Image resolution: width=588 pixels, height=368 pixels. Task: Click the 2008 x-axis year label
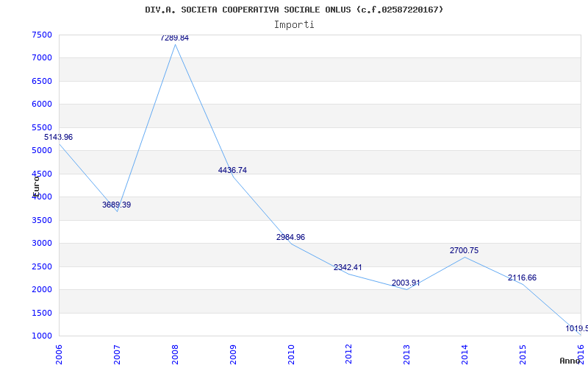tap(175, 354)
